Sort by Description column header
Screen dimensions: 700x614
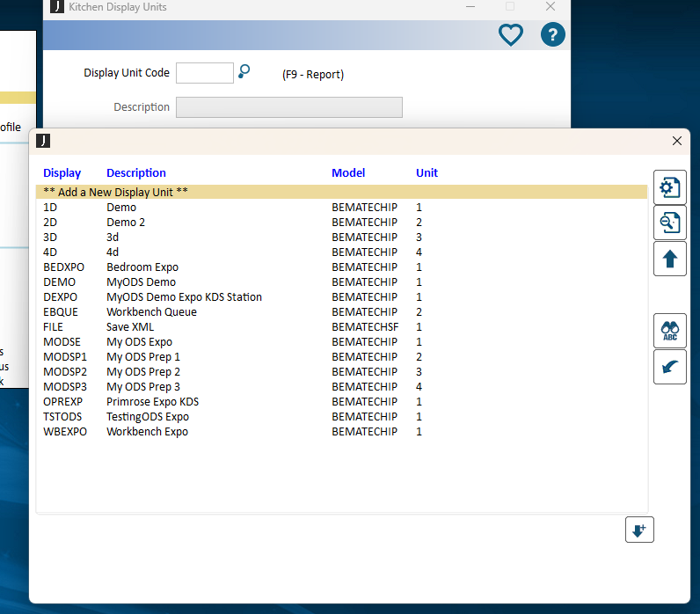coord(136,172)
